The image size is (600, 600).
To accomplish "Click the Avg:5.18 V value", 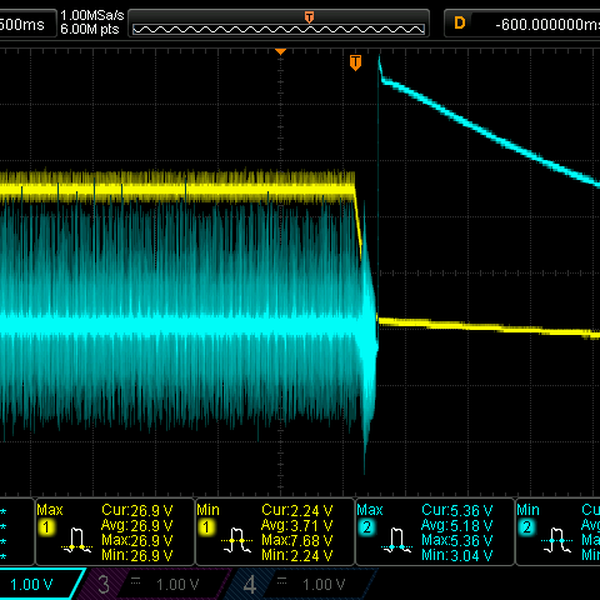I will 457,525.
